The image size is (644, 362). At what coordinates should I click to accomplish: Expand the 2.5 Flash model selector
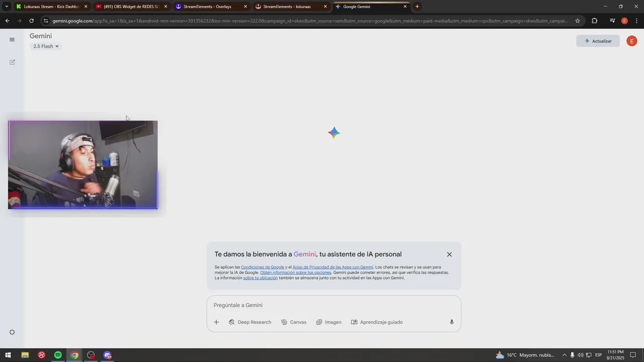(x=46, y=46)
